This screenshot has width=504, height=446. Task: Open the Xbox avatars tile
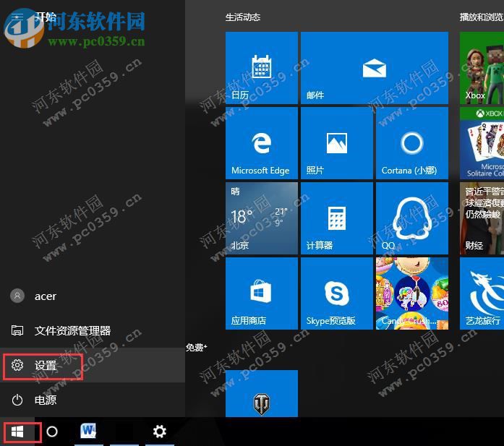click(482, 68)
